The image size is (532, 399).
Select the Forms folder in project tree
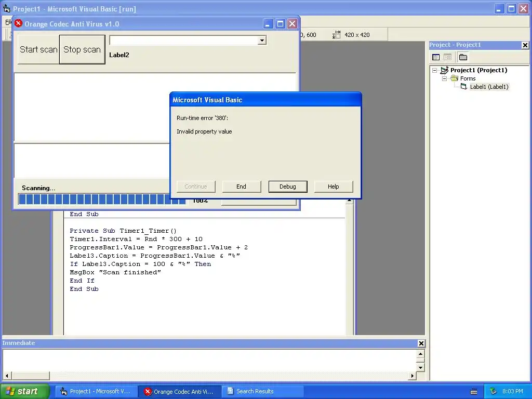click(x=468, y=78)
